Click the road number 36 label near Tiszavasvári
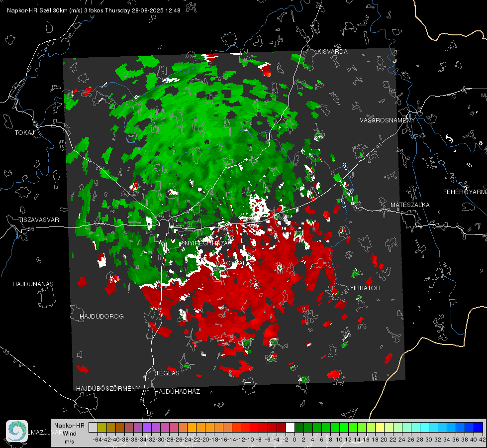 31,229
